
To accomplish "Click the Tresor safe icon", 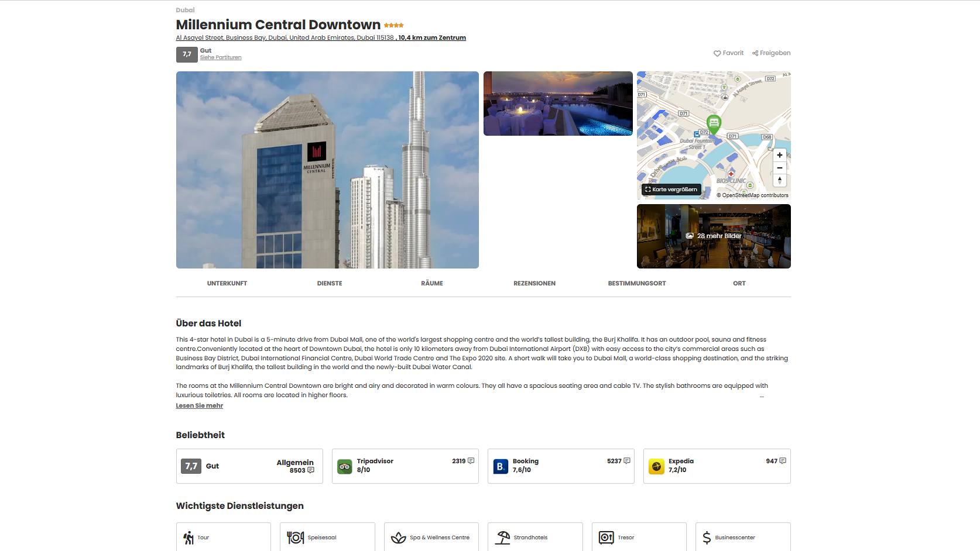I will click(606, 538).
